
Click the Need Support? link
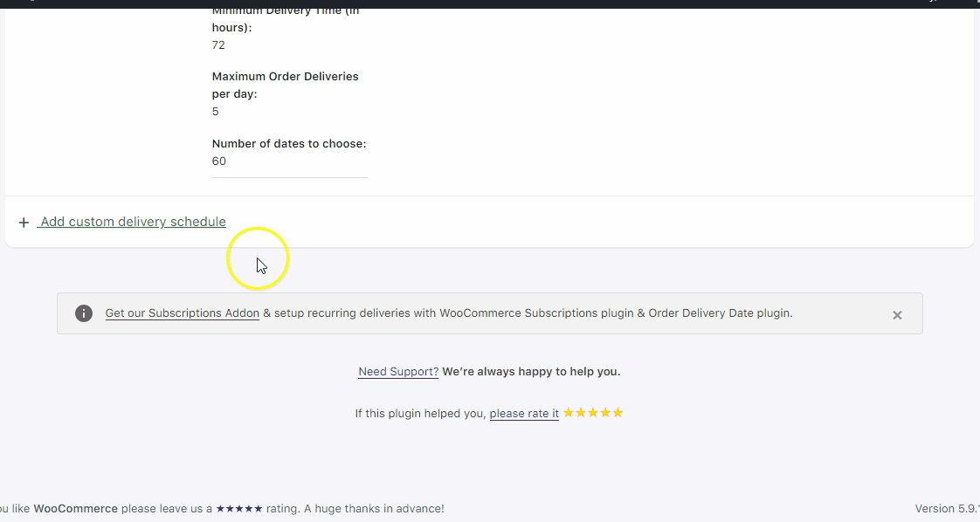coord(397,371)
